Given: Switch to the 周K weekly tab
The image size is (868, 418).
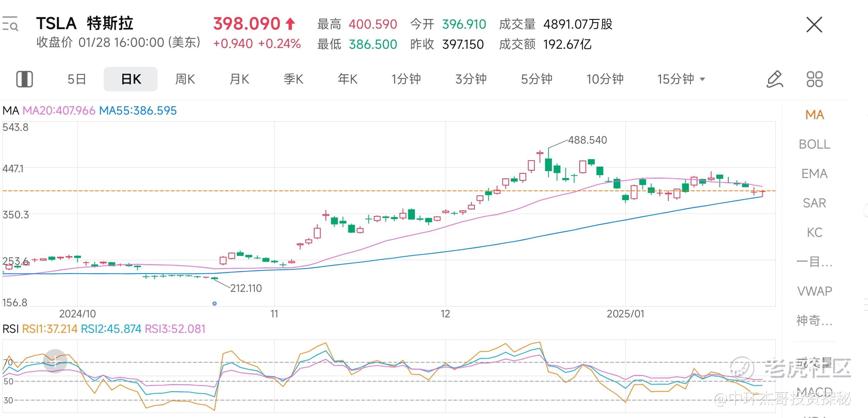Looking at the screenshot, I should point(185,79).
